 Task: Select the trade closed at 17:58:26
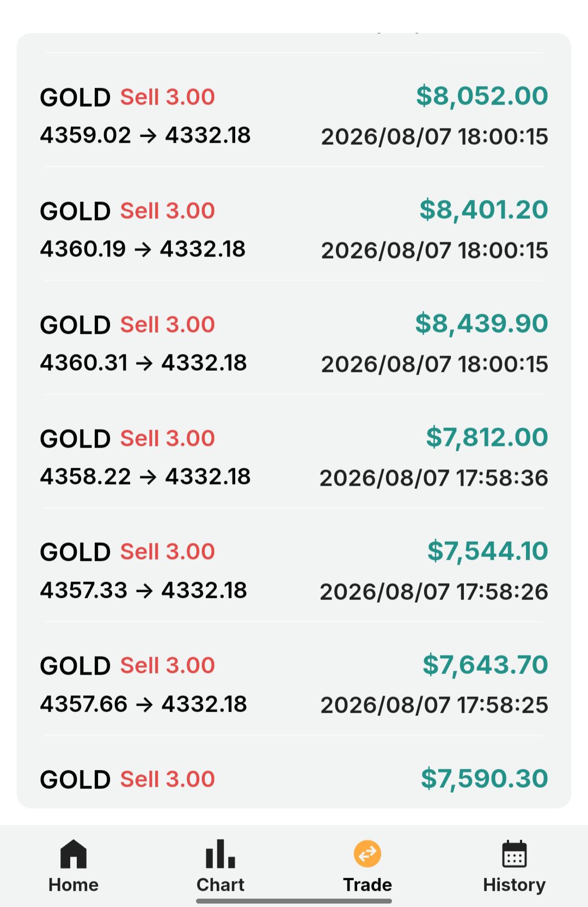294,571
